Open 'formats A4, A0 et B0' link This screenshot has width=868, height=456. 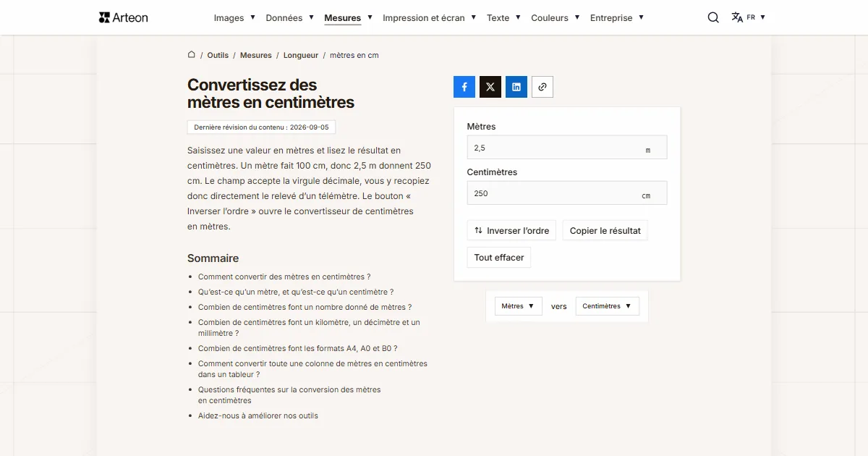[298, 348]
